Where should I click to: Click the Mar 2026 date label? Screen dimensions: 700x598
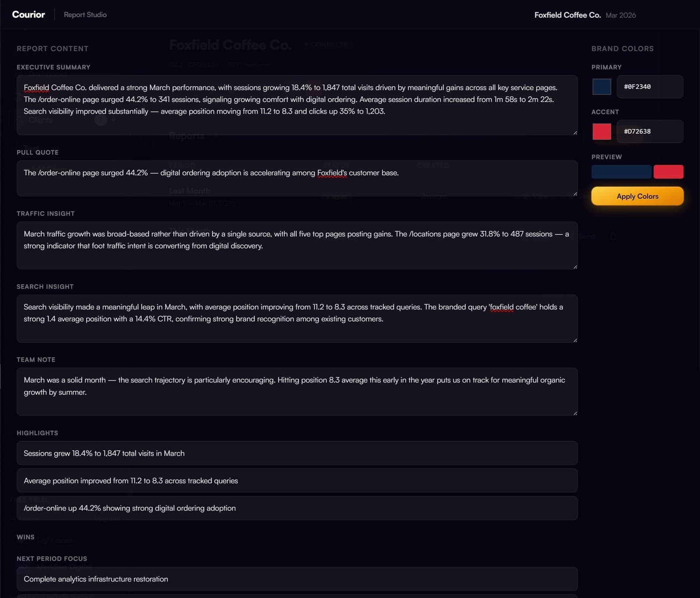pos(621,15)
